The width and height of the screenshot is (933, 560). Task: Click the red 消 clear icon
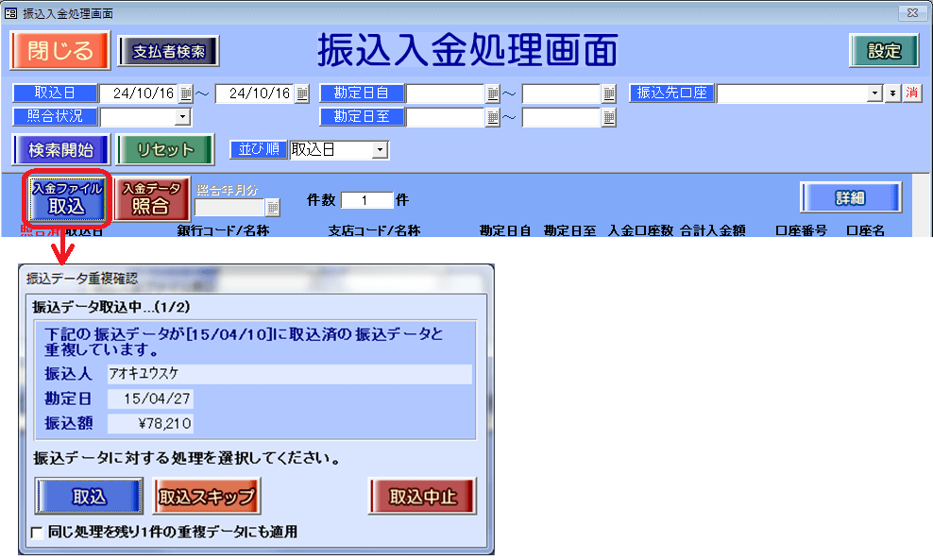[x=912, y=93]
